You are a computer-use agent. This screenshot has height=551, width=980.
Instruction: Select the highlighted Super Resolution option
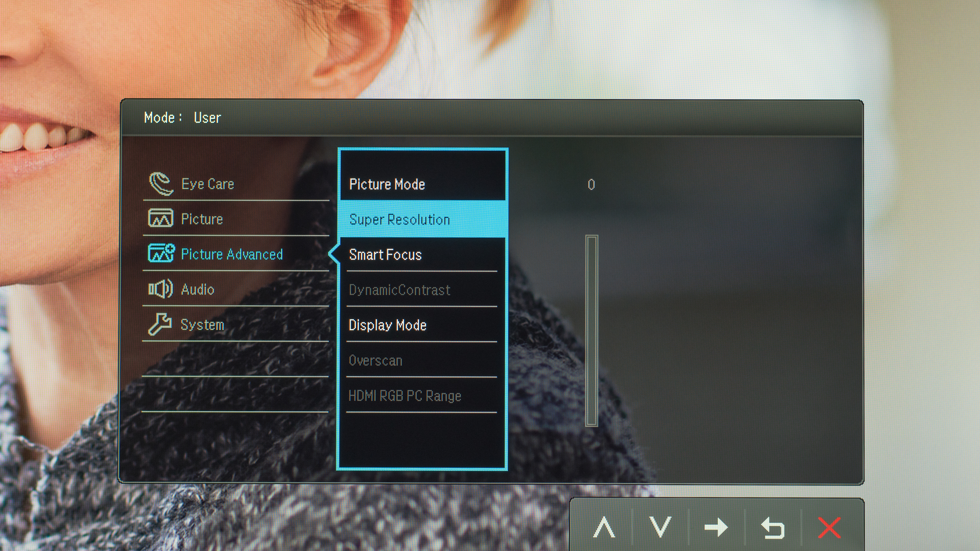(423, 219)
